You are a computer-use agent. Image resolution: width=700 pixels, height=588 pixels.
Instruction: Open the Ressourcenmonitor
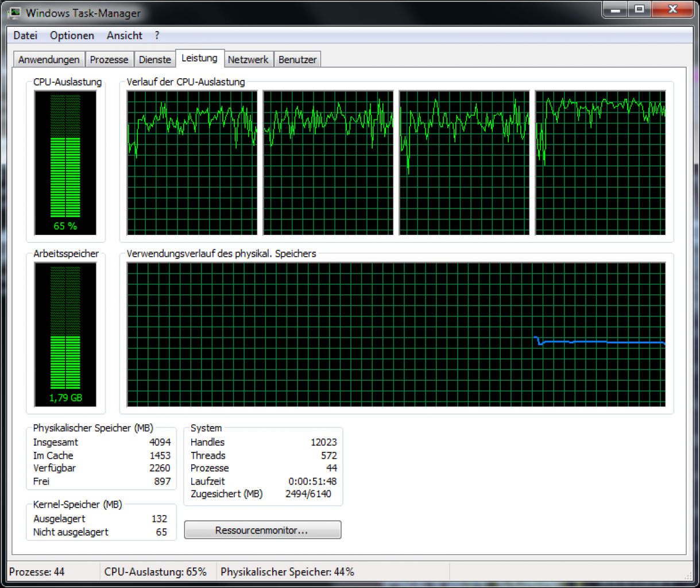pyautogui.click(x=262, y=530)
